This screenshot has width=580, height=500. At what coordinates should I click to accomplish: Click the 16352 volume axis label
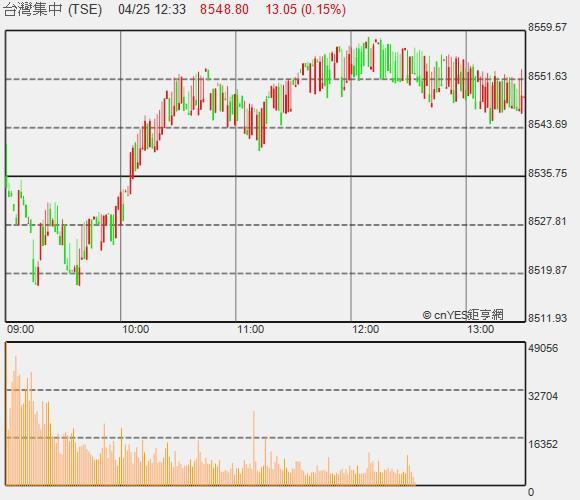pyautogui.click(x=543, y=444)
